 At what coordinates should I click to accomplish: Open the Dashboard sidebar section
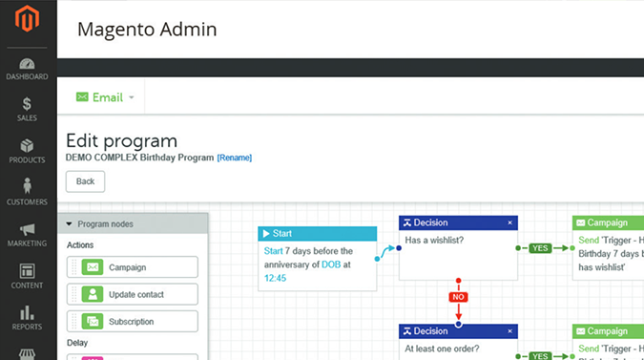click(x=27, y=69)
